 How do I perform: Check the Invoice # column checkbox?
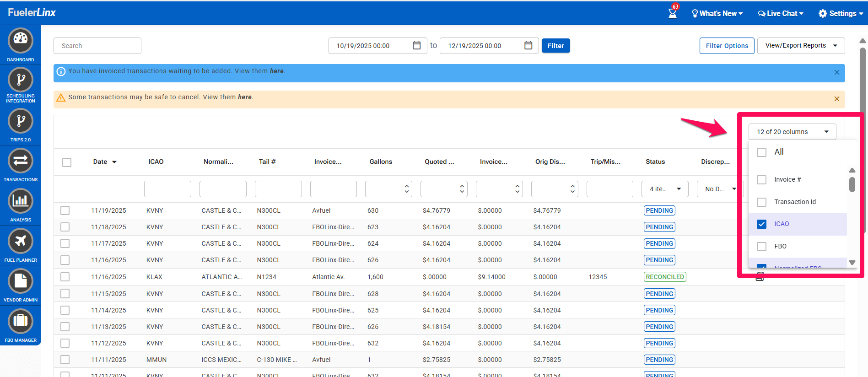click(761, 180)
